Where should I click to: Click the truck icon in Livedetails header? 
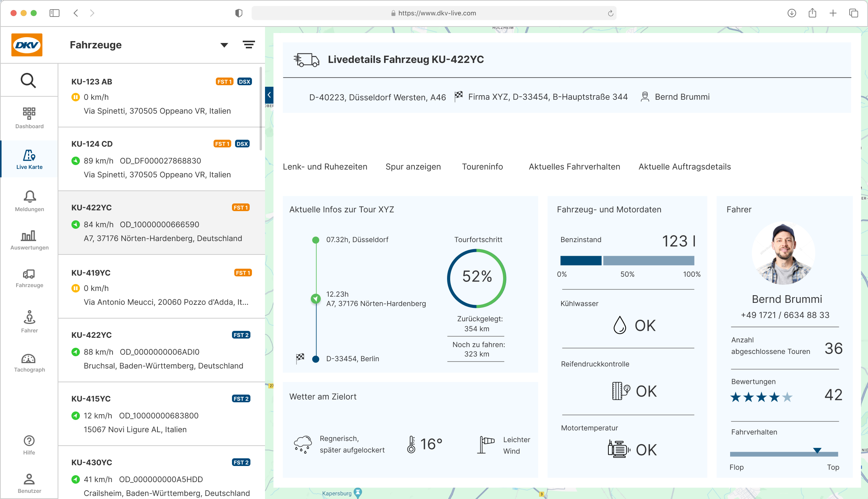click(x=306, y=60)
